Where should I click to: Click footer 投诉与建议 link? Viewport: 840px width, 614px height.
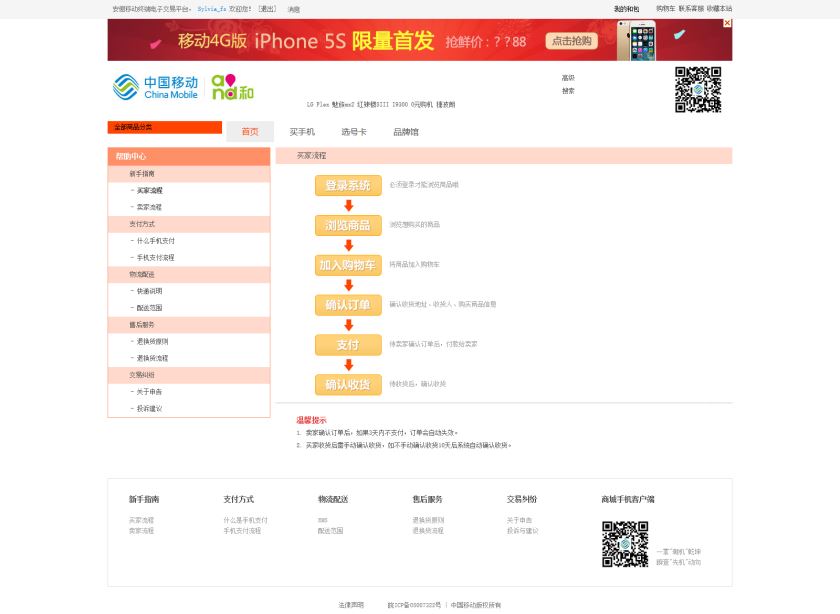coord(522,531)
